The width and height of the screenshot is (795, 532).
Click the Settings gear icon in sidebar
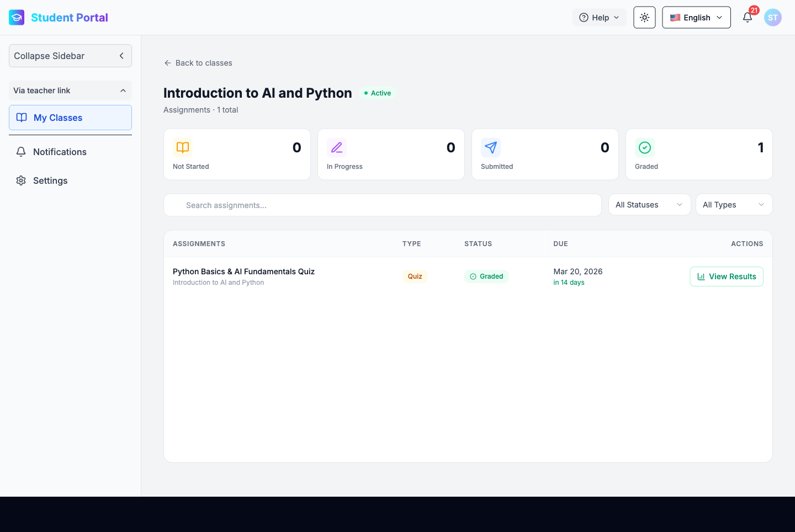pos(21,180)
